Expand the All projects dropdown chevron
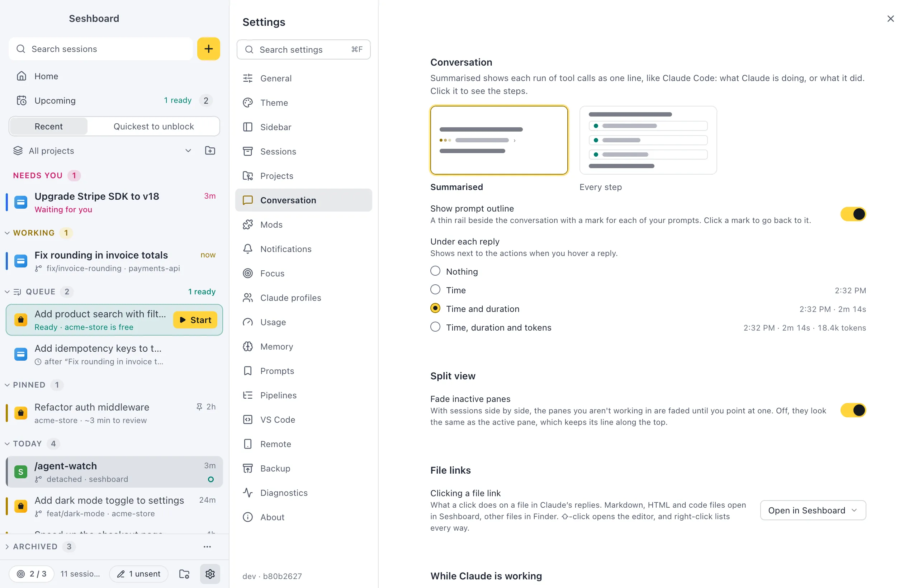918x588 pixels. 188,151
